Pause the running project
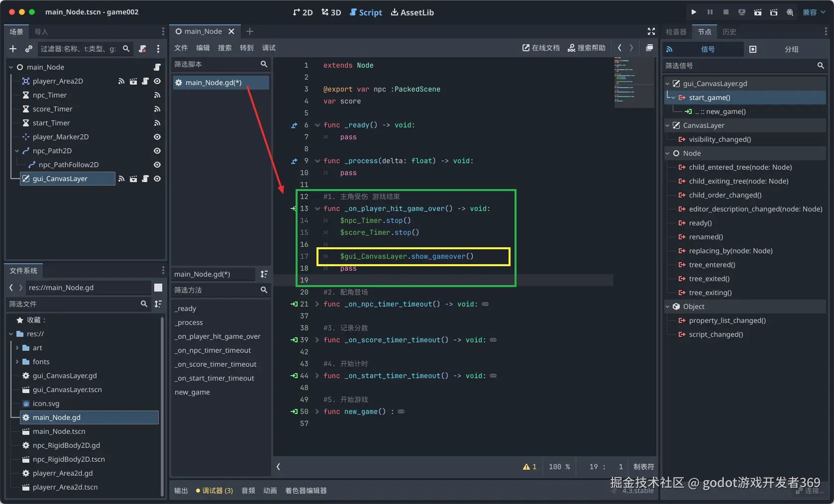 click(x=710, y=12)
